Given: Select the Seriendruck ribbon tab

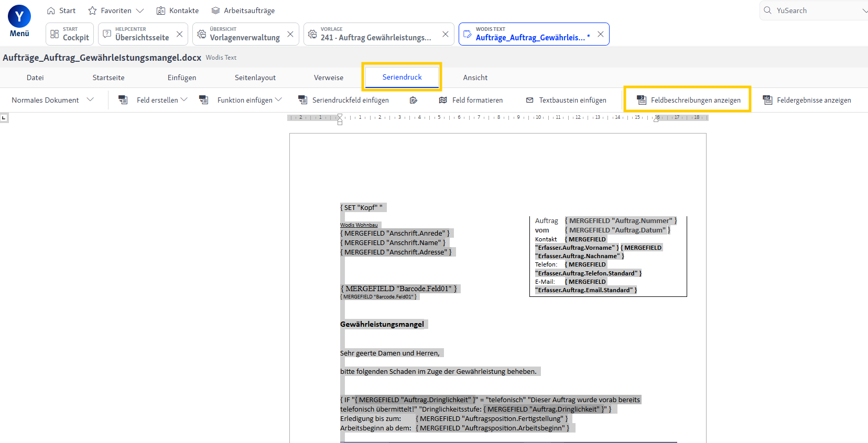Looking at the screenshot, I should (402, 77).
